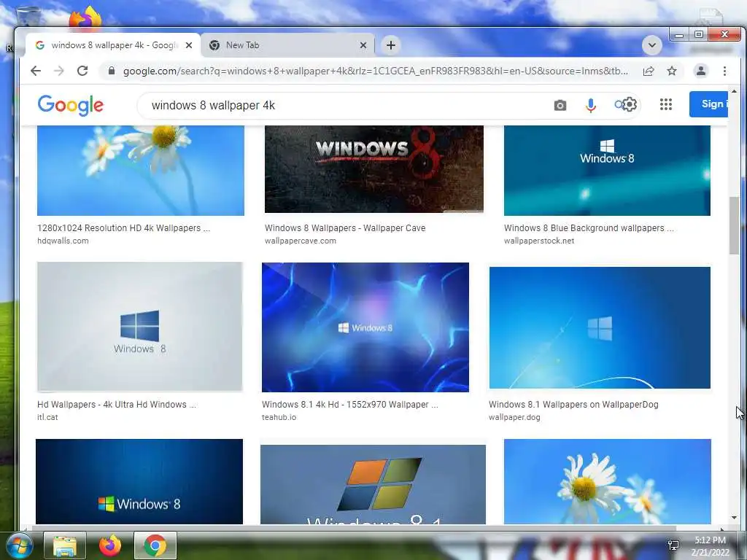Click the address bar URL
747x560 pixels.
coord(376,71)
